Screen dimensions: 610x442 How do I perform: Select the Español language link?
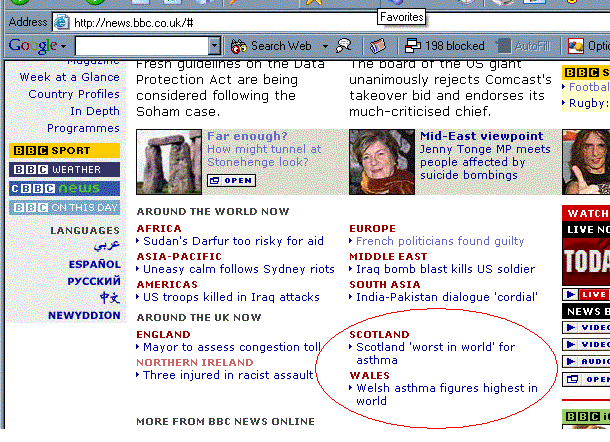95,264
